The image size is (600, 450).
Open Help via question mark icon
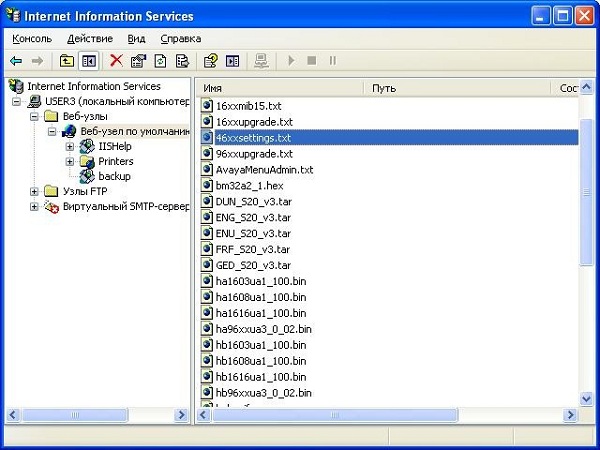pyautogui.click(x=210, y=61)
